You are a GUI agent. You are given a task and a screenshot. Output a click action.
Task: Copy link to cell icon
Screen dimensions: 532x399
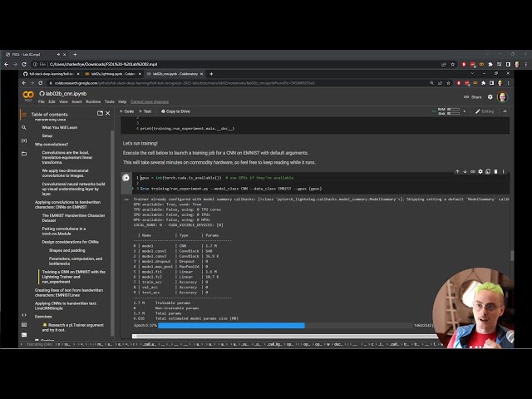473,172
